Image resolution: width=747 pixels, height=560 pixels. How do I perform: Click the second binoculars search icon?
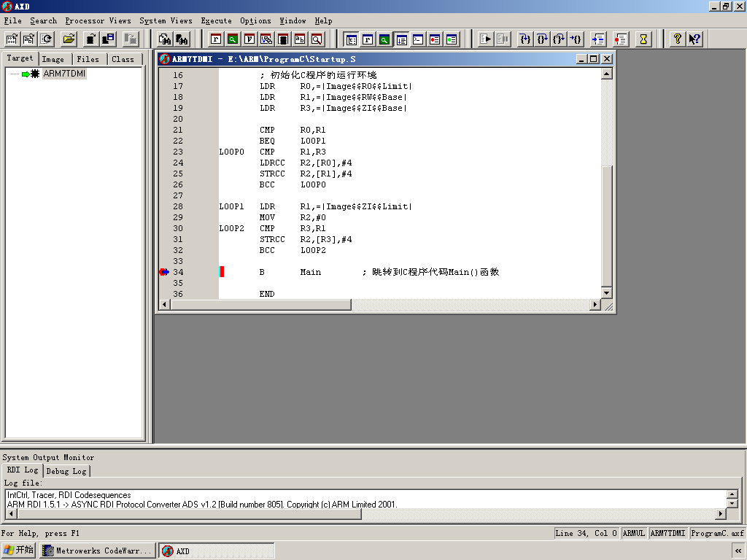click(x=182, y=39)
